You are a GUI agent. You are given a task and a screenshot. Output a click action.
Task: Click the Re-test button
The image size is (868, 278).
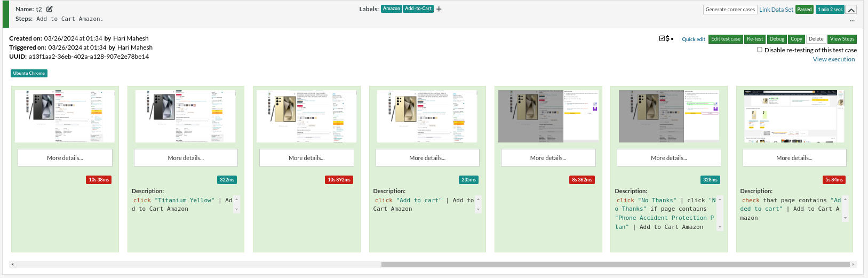point(754,39)
